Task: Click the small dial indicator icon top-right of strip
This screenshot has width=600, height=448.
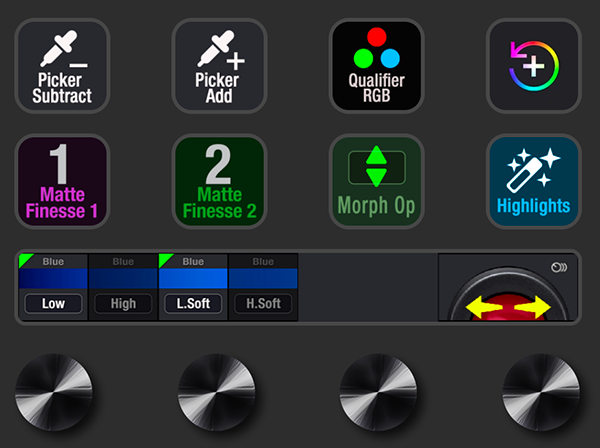Action: pyautogui.click(x=559, y=267)
